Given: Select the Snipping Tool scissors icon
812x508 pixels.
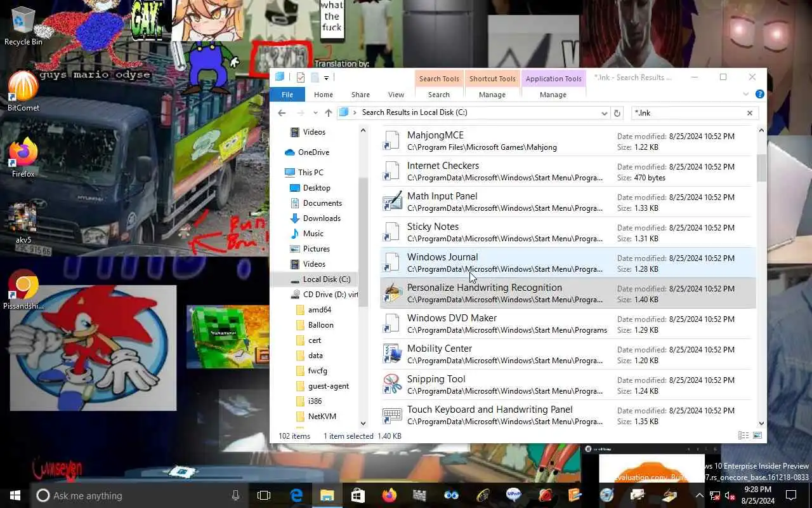Looking at the screenshot, I should click(393, 385).
